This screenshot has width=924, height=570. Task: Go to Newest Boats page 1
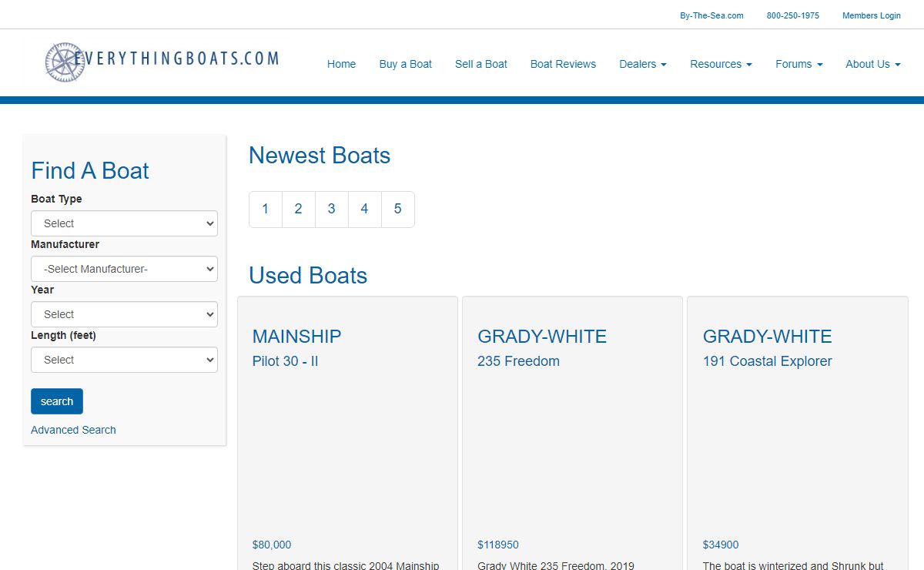tap(266, 209)
